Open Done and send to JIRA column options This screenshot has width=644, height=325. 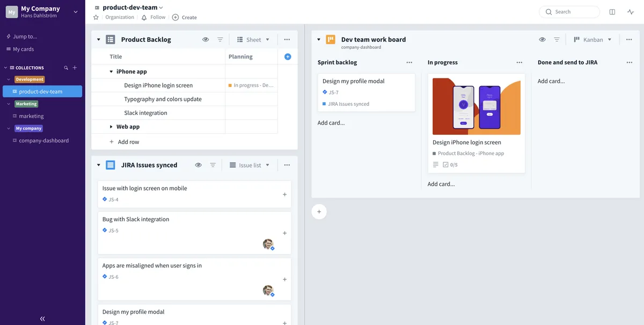630,62
